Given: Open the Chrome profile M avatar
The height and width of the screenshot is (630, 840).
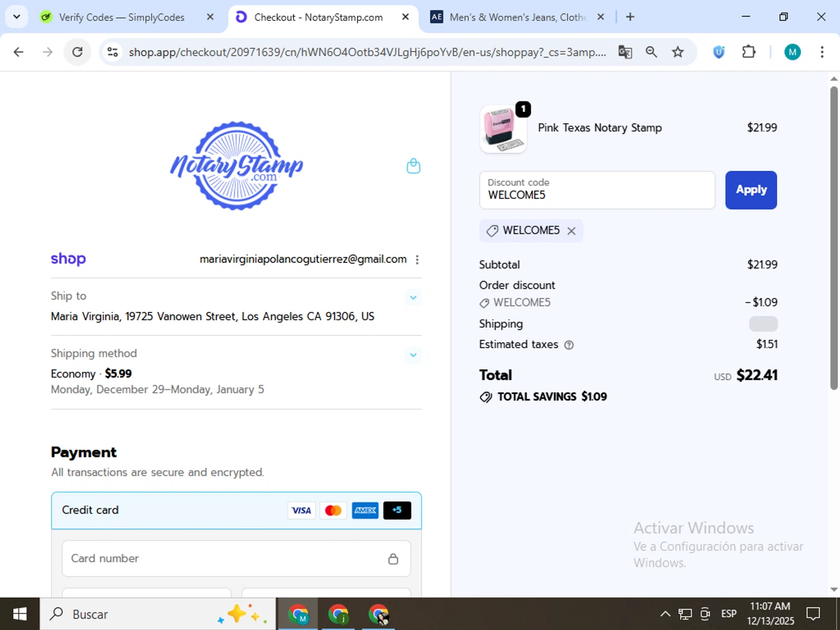Looking at the screenshot, I should coord(792,52).
